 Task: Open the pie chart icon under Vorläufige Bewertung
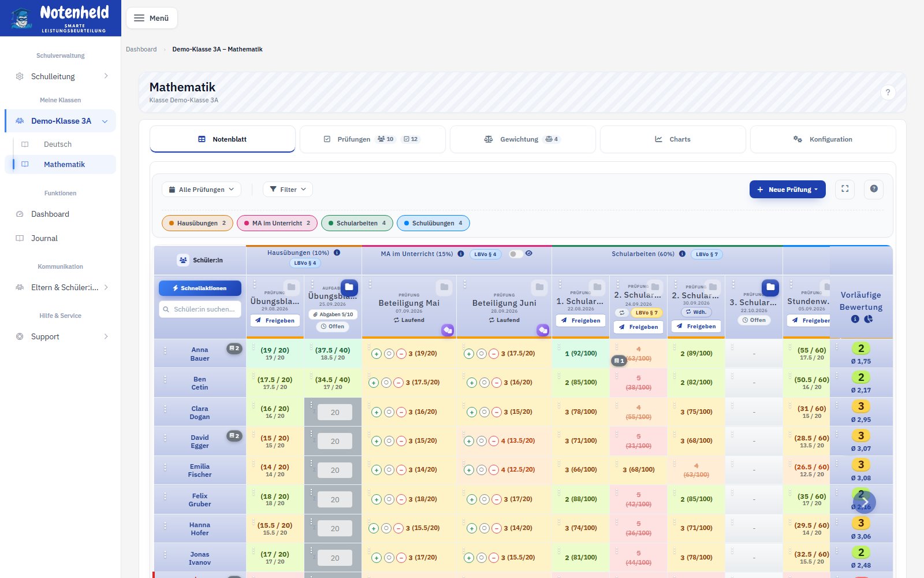[868, 319]
